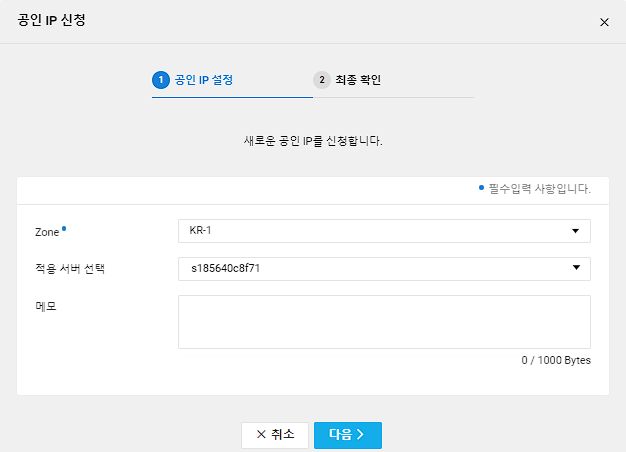Click the 메모 field label
Viewport: 626px width, 452px height.
[x=46, y=306]
